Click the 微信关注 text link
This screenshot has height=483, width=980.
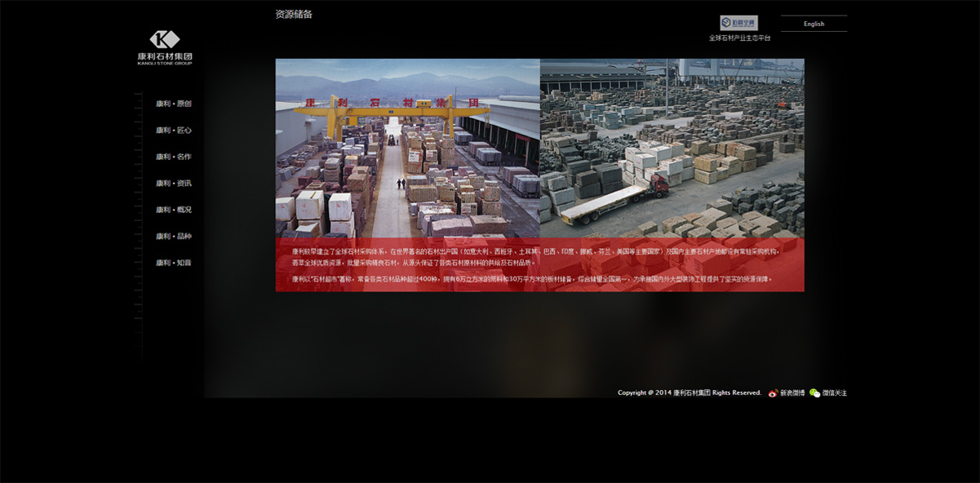click(834, 393)
